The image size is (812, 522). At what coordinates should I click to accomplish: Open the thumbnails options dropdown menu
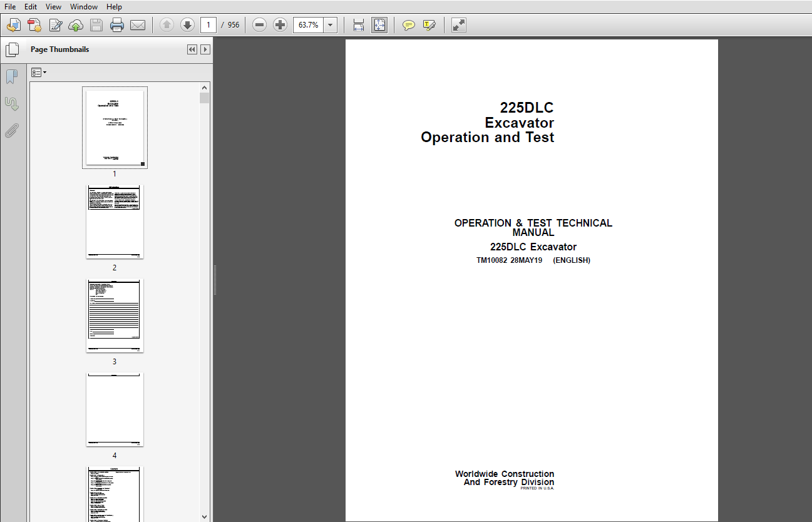tap(39, 73)
